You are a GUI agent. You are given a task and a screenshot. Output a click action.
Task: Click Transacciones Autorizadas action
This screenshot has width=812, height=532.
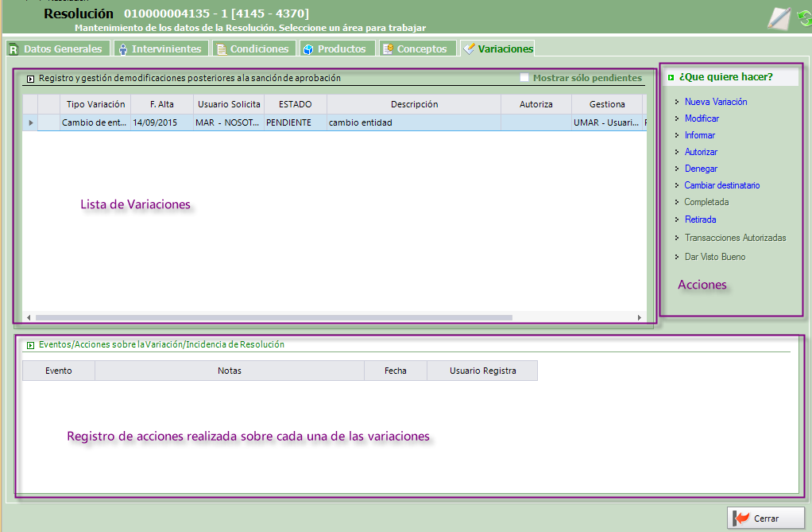click(x=736, y=238)
